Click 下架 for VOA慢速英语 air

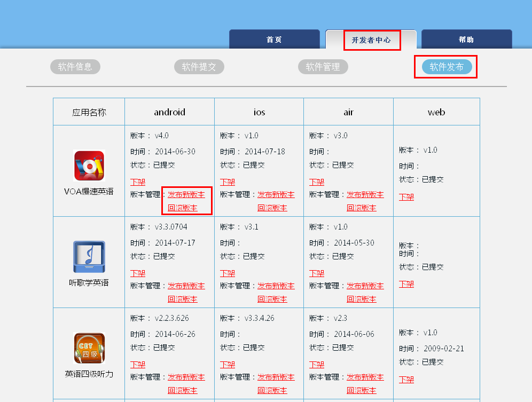pyautogui.click(x=317, y=182)
